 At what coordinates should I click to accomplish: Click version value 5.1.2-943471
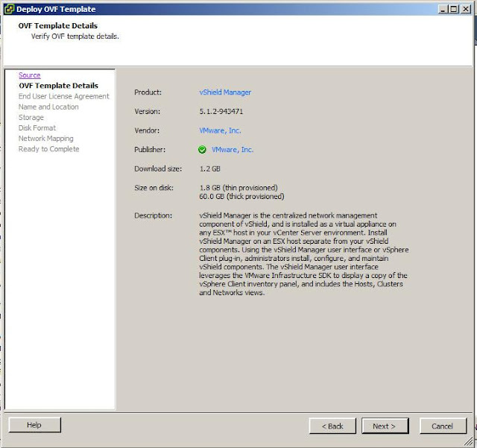[x=221, y=111]
